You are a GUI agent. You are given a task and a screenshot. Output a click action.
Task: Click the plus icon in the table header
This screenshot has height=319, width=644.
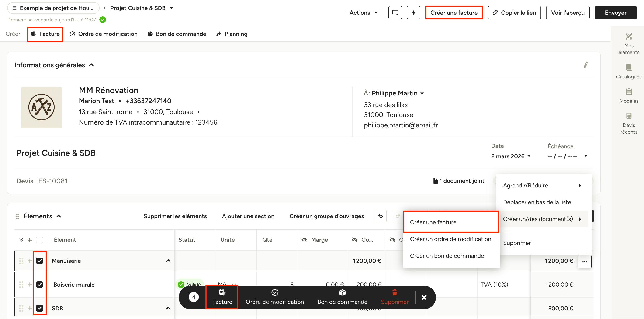tap(30, 240)
